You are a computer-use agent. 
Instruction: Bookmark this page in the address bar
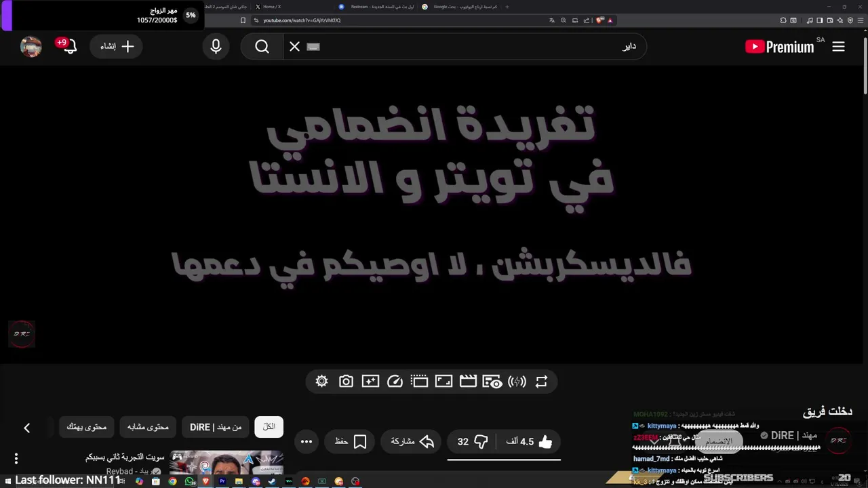[243, 20]
